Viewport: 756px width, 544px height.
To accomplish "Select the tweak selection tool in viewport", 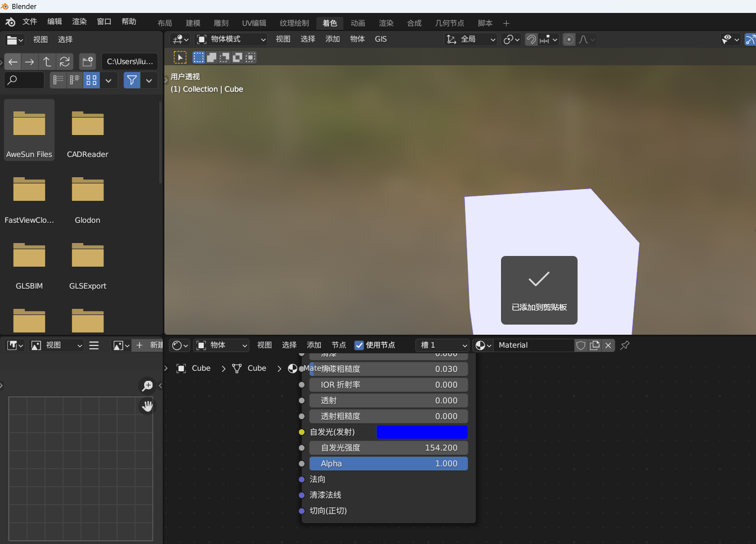I will point(180,57).
